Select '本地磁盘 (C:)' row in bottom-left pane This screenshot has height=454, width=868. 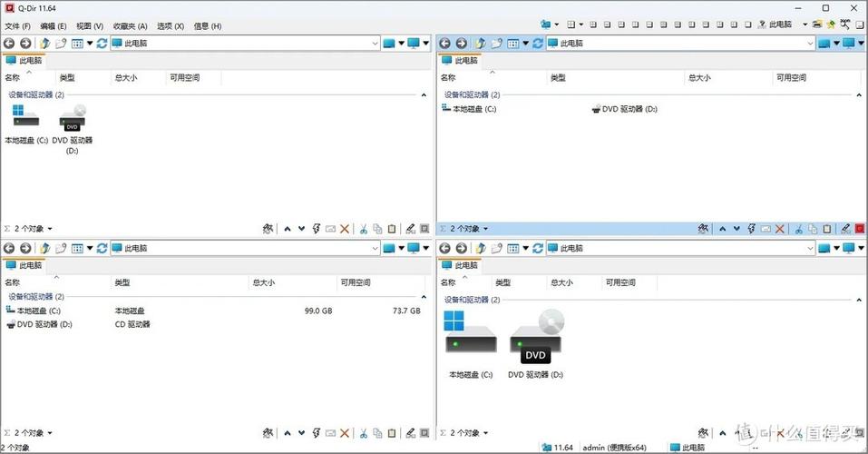pyautogui.click(x=213, y=311)
